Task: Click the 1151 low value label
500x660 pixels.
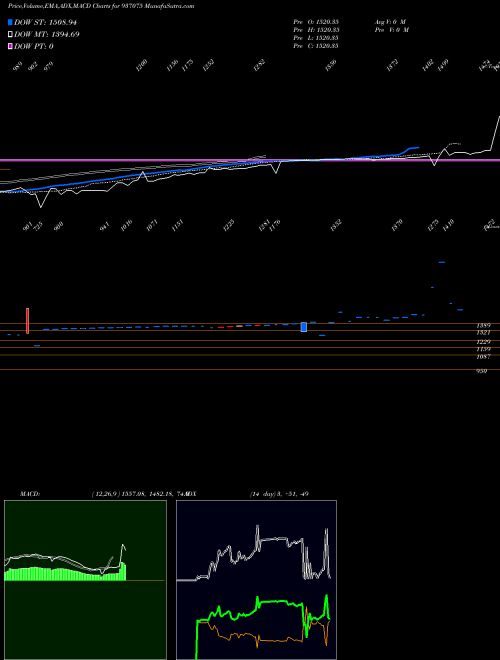Action: (178, 225)
